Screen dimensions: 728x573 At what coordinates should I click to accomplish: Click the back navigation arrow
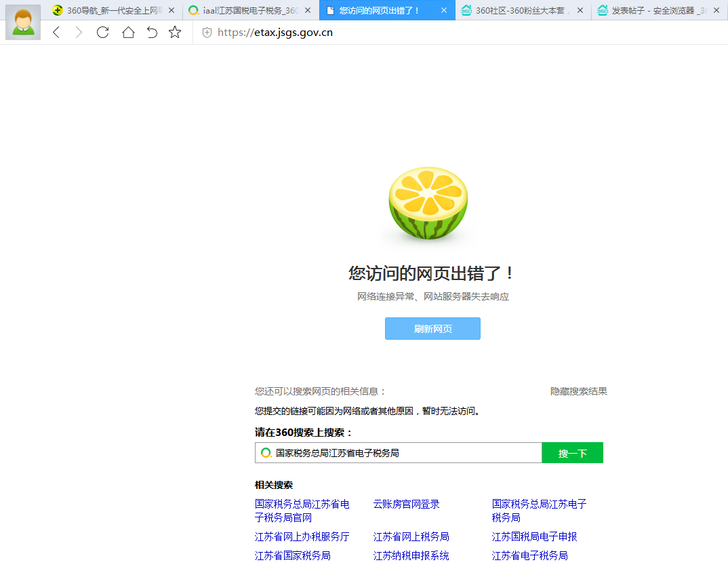point(56,32)
